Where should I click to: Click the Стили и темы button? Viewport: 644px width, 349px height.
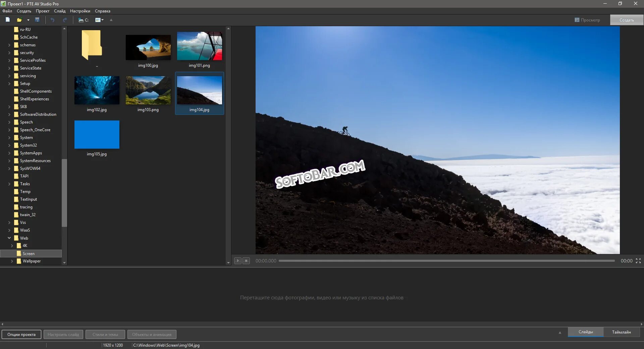click(105, 335)
